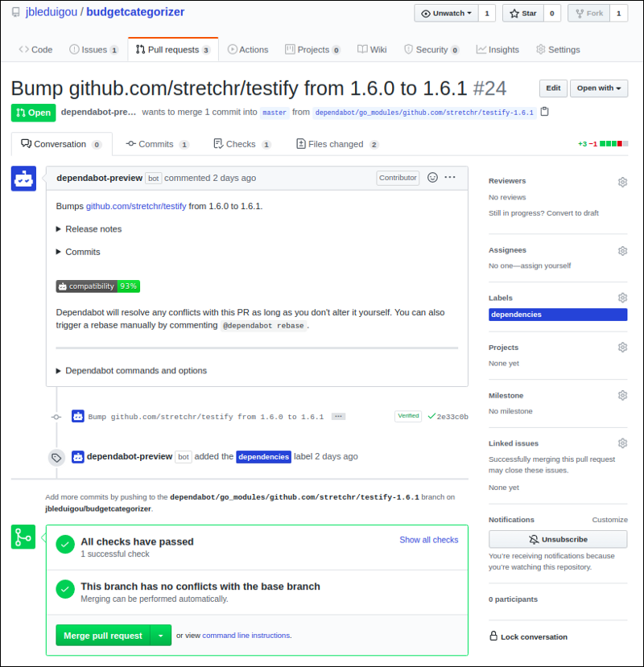The image size is (644, 667).
Task: Open command line instructions link
Action: coord(246,636)
